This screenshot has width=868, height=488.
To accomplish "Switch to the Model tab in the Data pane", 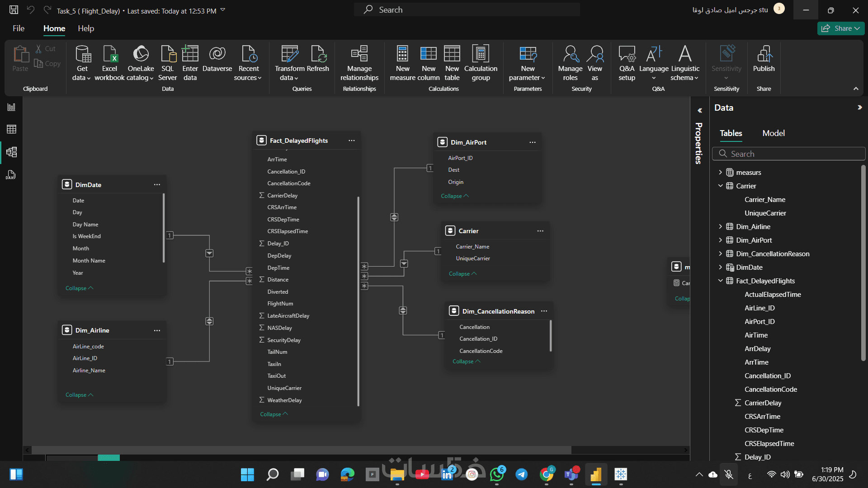I will (773, 133).
